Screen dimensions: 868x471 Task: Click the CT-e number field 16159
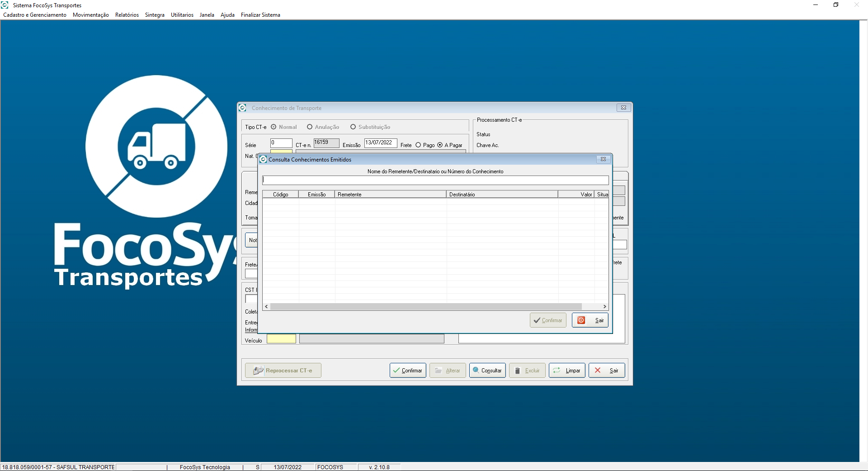point(326,143)
